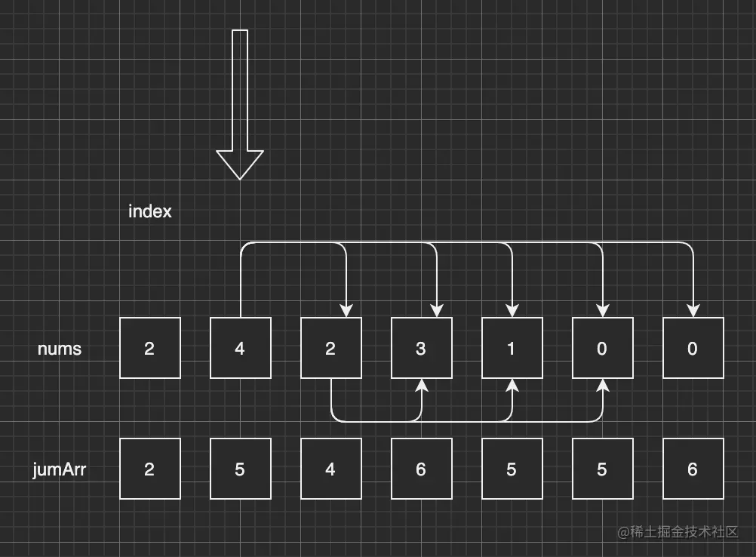Click the first nums box containing 2
Viewport: 756px width, 557px height.
149,348
